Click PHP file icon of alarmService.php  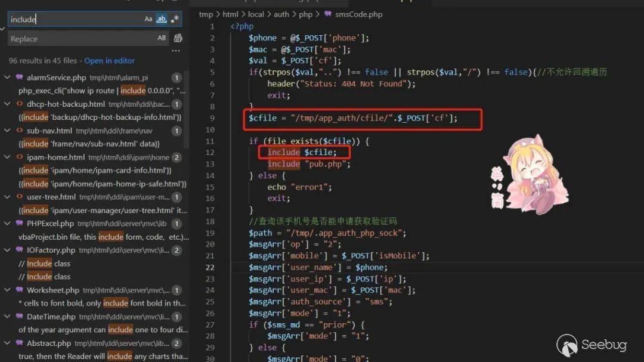(x=19, y=77)
